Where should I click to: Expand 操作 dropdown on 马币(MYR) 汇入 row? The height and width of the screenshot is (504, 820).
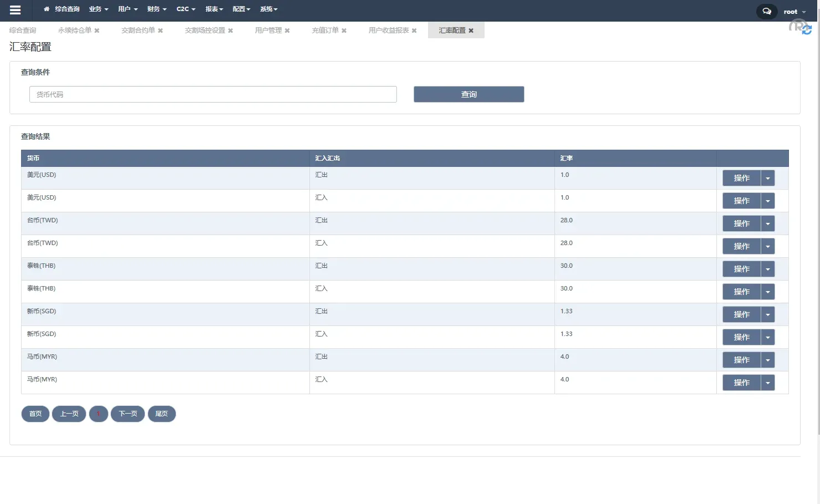768,382
